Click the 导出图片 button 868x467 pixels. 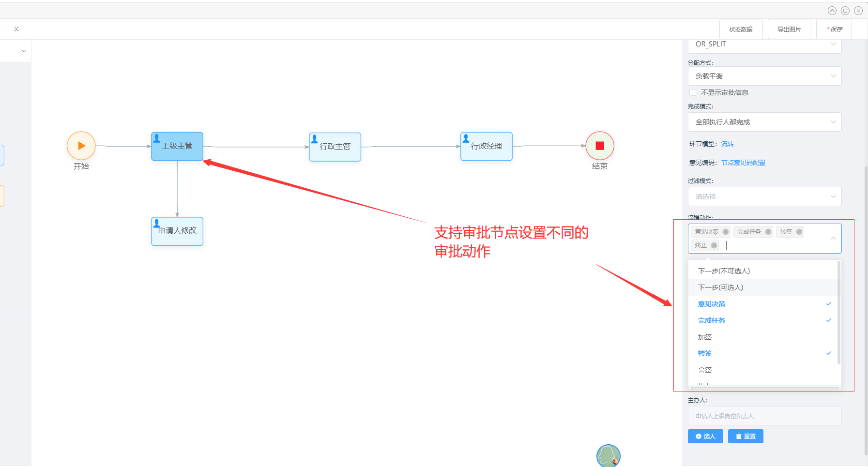tap(789, 29)
